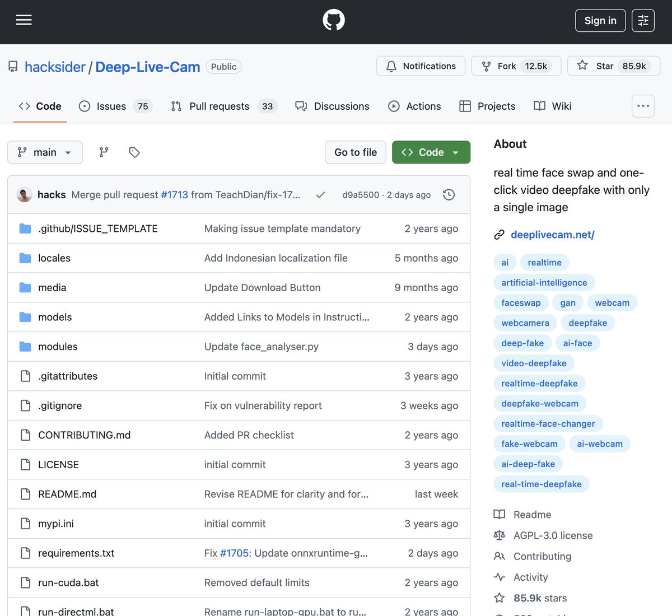
Task: View branches icon next to main
Action: tap(104, 152)
